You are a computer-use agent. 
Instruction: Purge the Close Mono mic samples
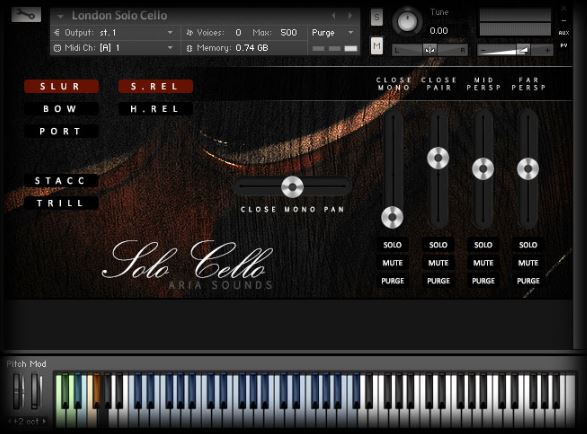click(392, 281)
